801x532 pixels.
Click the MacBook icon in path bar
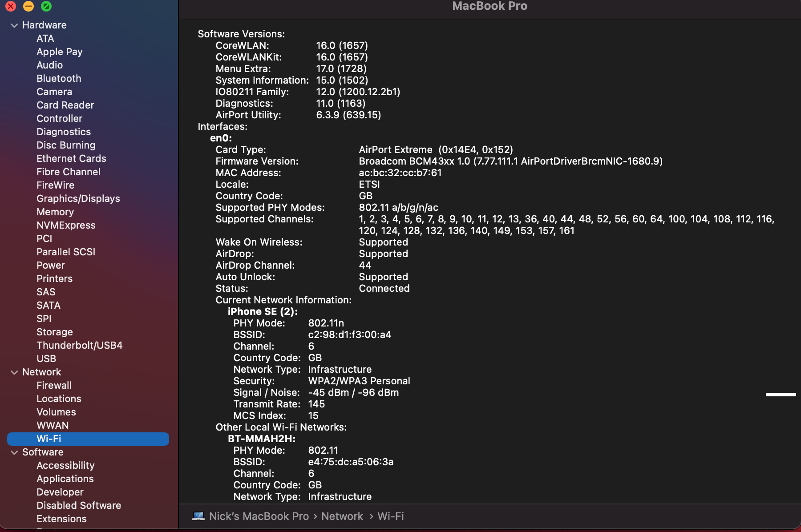pos(198,516)
